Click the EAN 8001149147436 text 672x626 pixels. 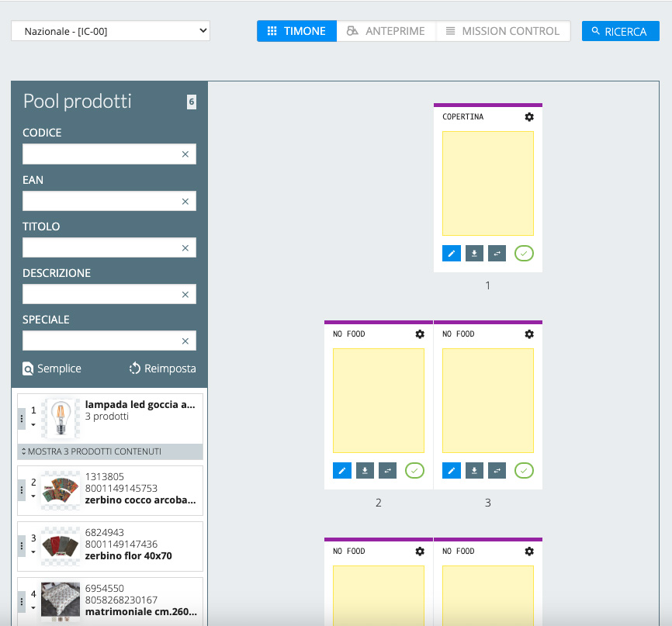(121, 544)
